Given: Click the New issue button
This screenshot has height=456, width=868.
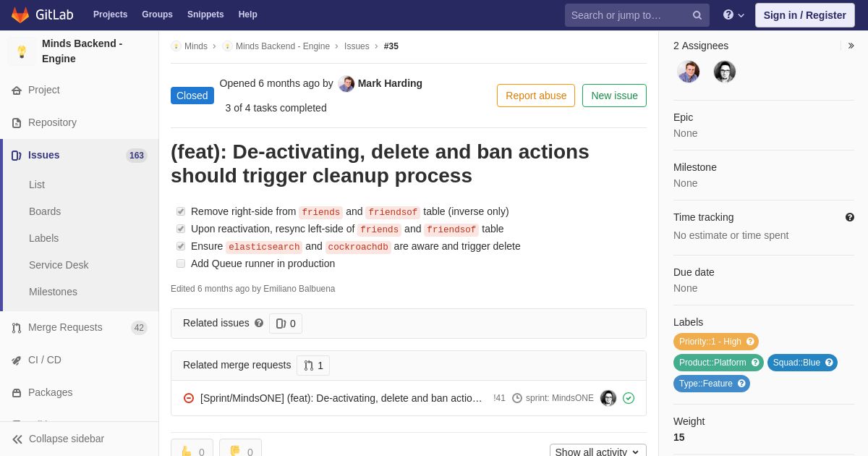Looking at the screenshot, I should pos(614,96).
